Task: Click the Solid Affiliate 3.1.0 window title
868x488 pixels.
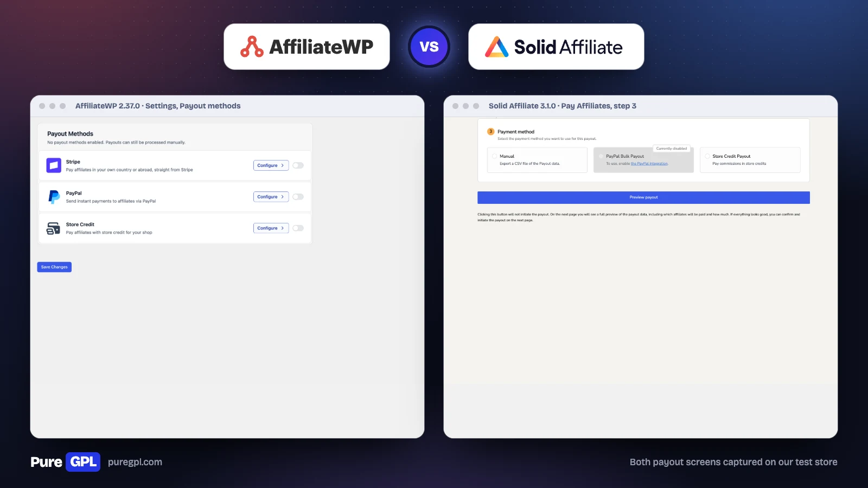Action: point(563,106)
